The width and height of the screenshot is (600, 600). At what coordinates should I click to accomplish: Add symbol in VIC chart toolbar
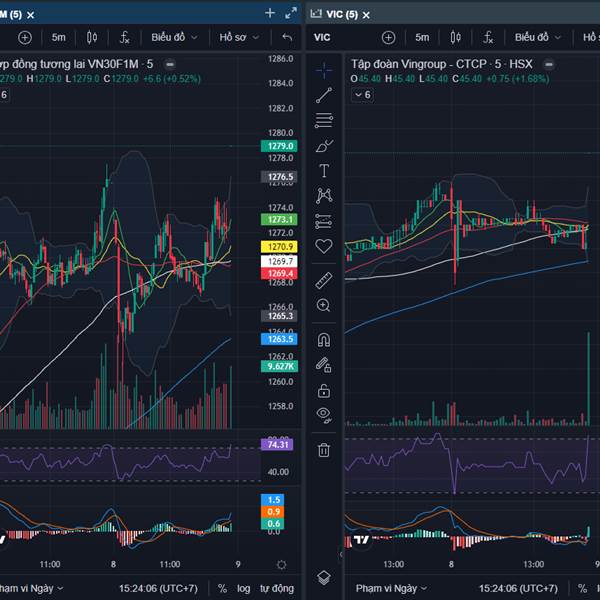tap(388, 38)
